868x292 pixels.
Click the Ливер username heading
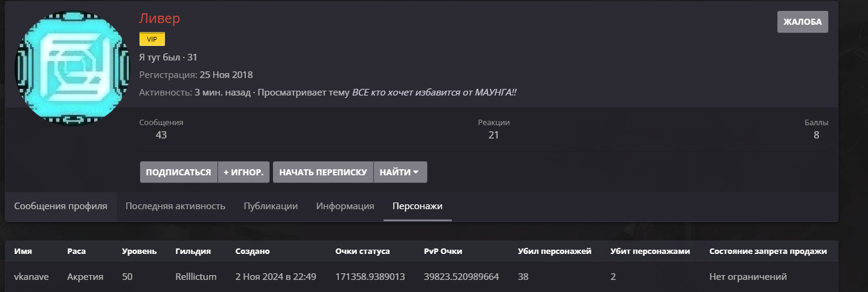coord(159,18)
